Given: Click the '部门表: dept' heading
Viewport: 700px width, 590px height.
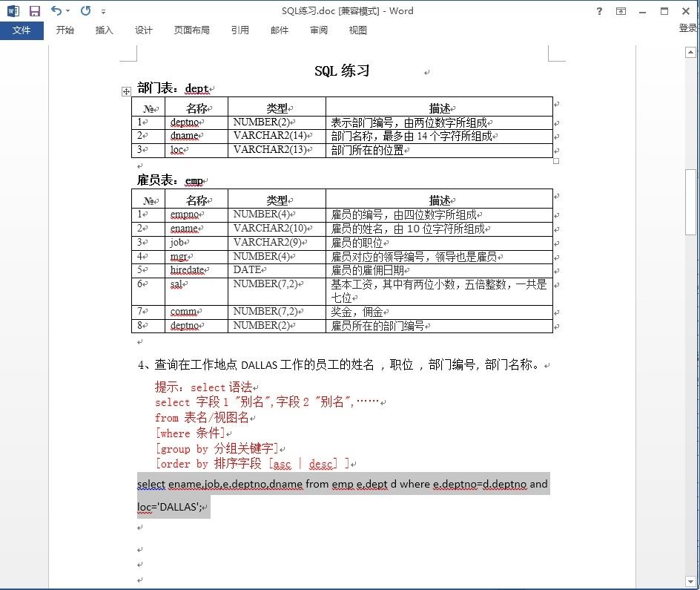Looking at the screenshot, I should (173, 88).
